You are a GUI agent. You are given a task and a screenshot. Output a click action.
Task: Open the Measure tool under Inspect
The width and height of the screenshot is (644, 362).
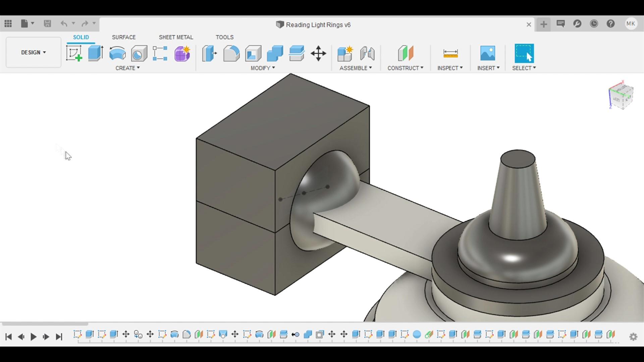tap(450, 53)
